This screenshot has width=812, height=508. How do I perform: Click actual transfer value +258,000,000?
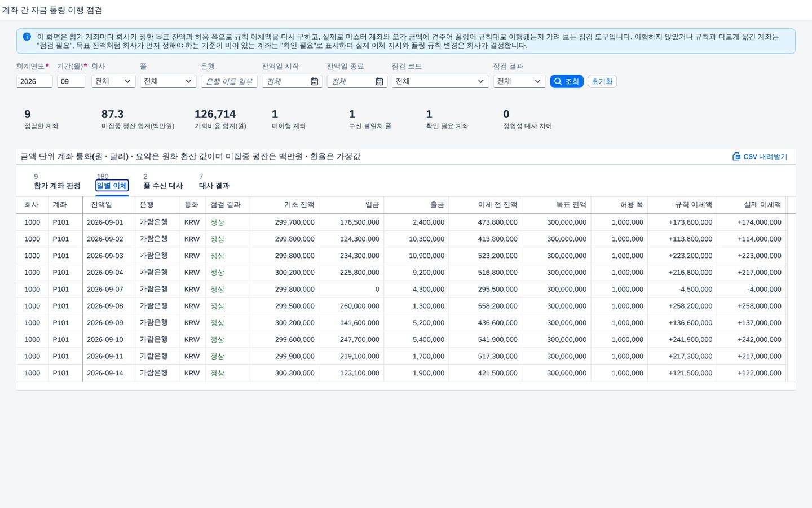[x=760, y=306]
